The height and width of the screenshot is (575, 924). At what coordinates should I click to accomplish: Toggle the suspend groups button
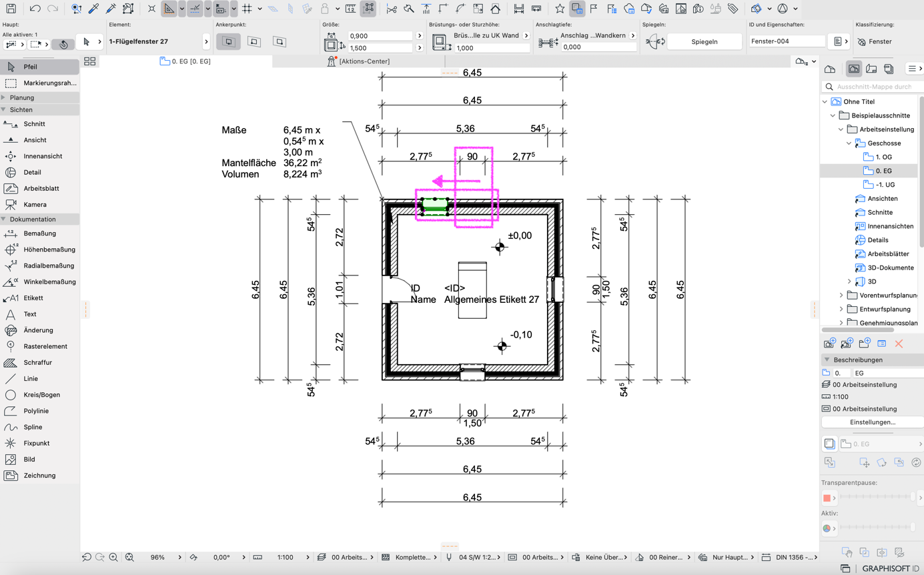coord(368,9)
